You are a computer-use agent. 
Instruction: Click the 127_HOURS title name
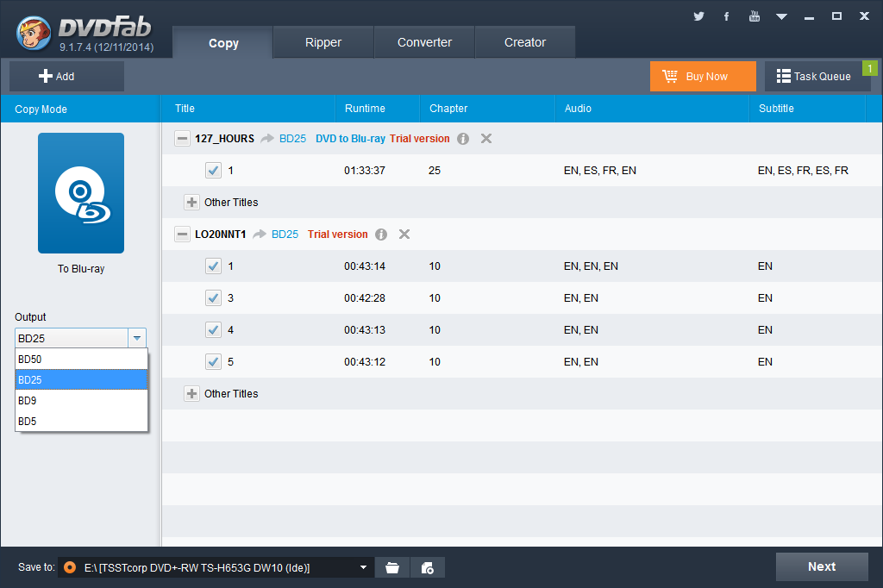[225, 139]
